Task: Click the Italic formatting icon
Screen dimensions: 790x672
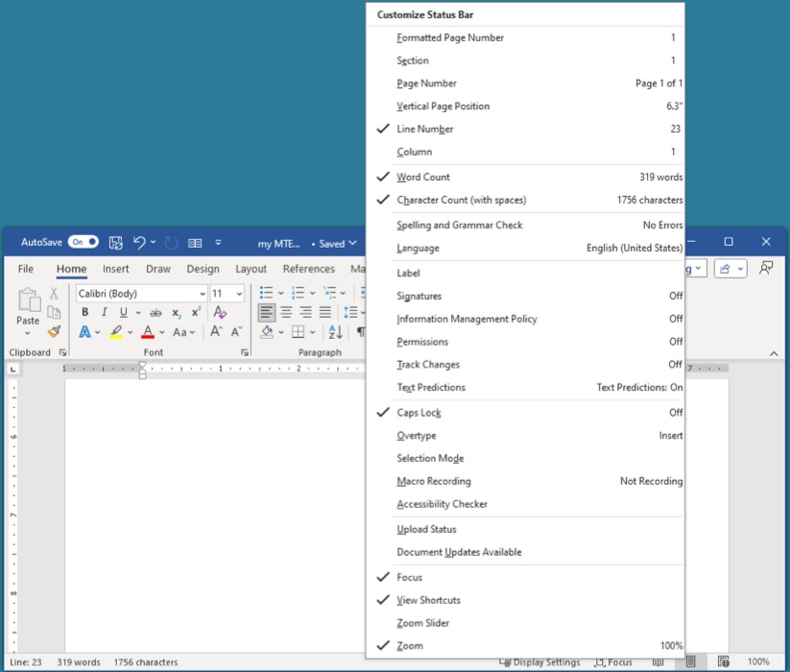Action: [104, 312]
